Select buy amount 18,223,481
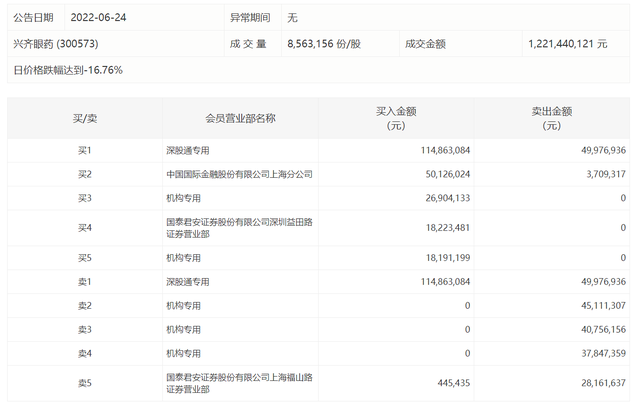The width and height of the screenshot is (640, 411). [448, 228]
